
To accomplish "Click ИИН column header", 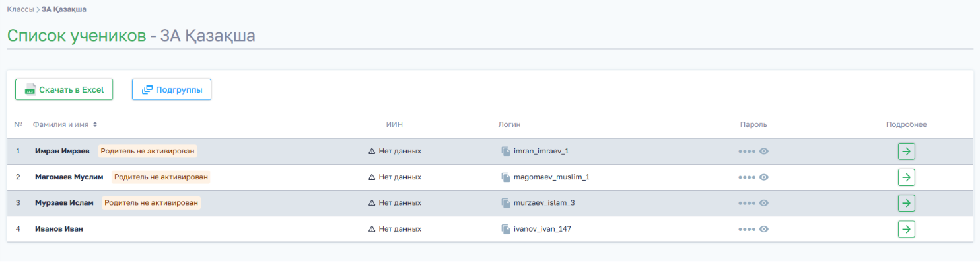I will point(394,124).
